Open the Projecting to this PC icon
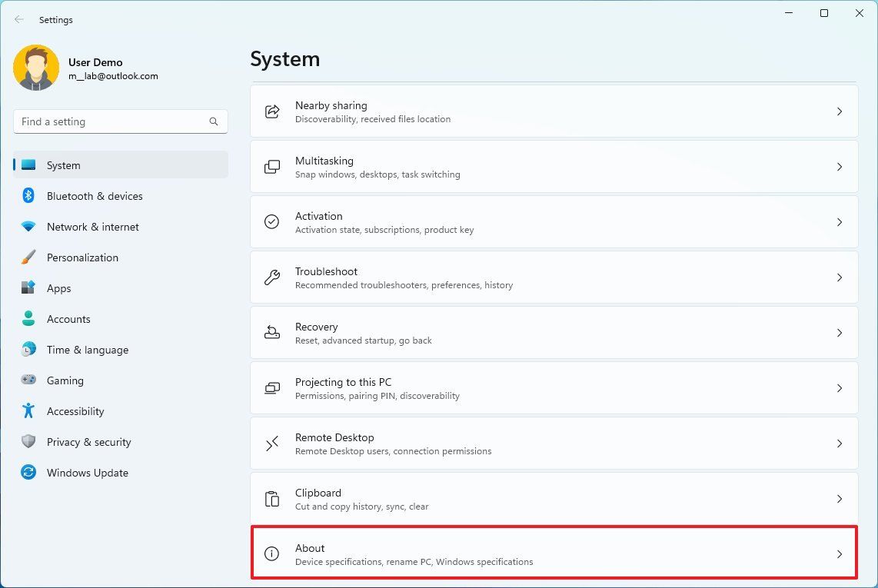878x588 pixels. (x=272, y=387)
